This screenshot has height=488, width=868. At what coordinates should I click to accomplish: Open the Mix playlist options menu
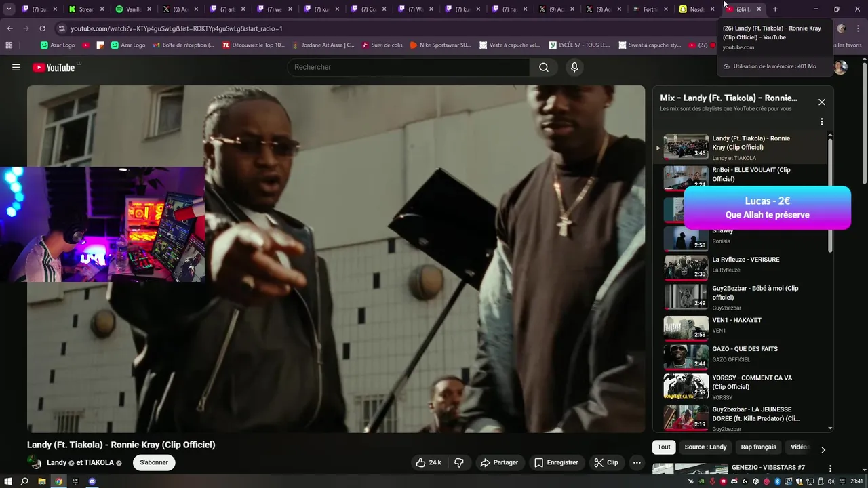point(822,122)
